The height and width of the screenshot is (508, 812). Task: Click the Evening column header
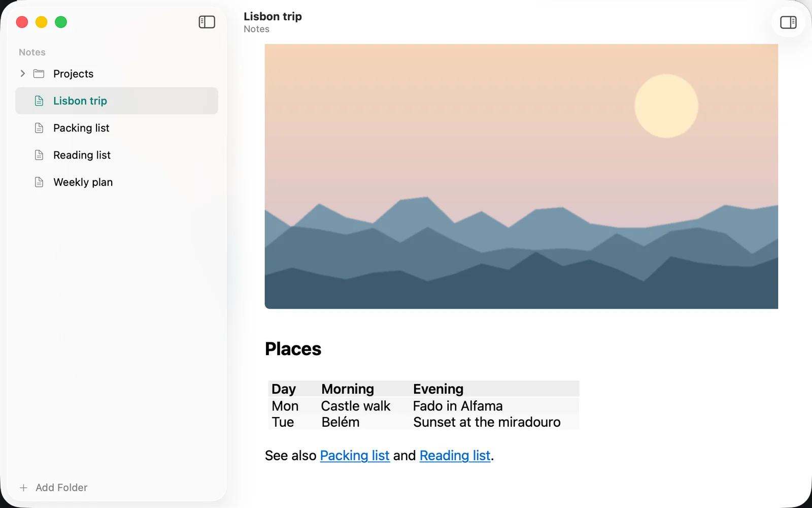(x=438, y=389)
